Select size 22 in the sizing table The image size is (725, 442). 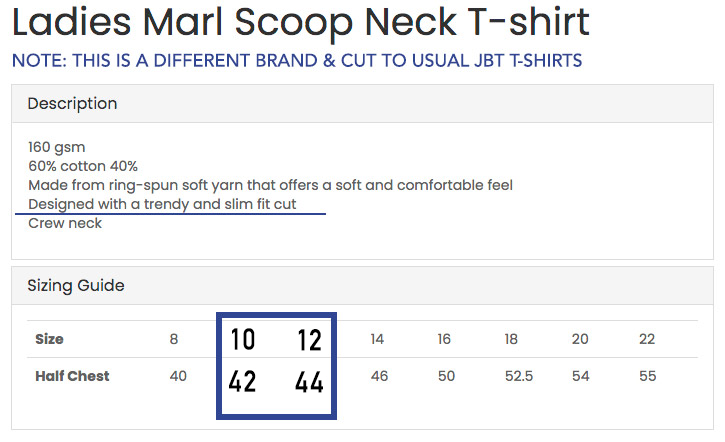pos(647,339)
